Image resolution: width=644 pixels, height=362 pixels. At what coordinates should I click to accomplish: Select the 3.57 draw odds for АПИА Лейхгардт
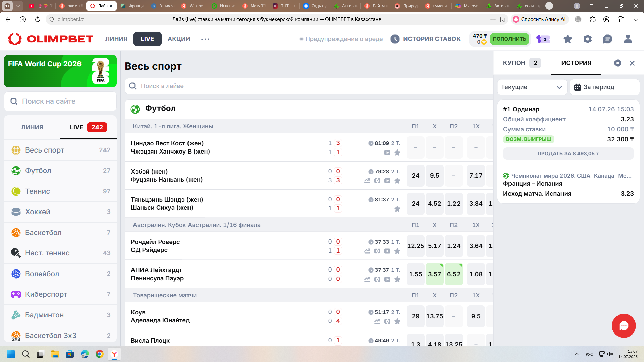434,274
